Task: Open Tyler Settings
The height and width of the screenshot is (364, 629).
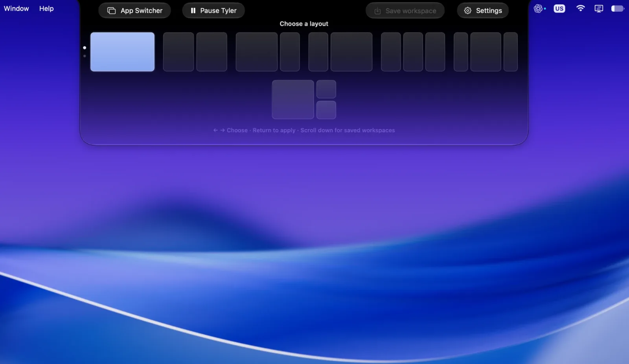Action: click(x=483, y=11)
